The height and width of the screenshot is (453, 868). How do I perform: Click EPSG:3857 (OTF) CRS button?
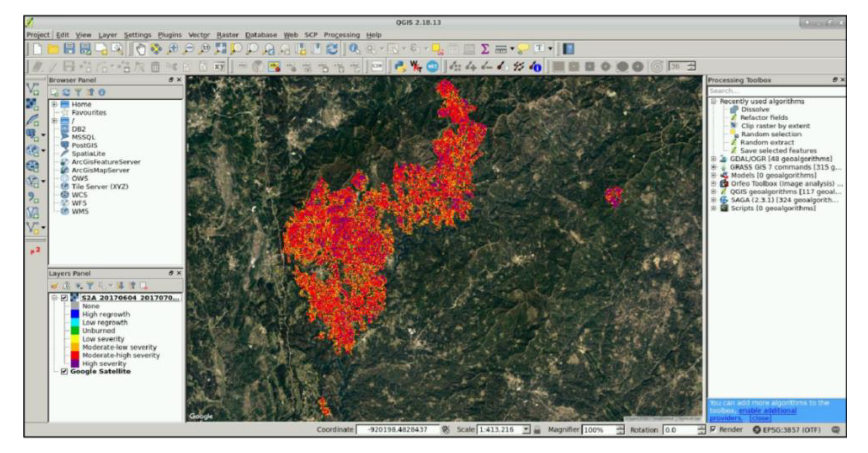787,430
